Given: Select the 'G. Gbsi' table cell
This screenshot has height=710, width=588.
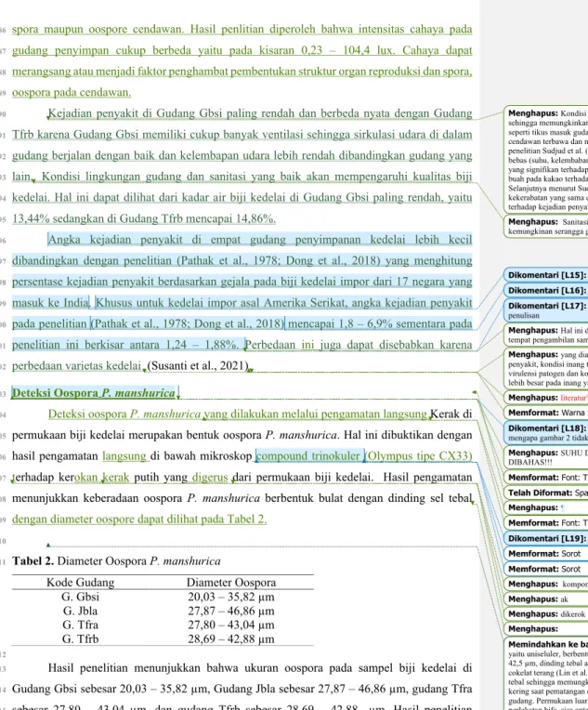Looking at the screenshot, I should [80, 597].
